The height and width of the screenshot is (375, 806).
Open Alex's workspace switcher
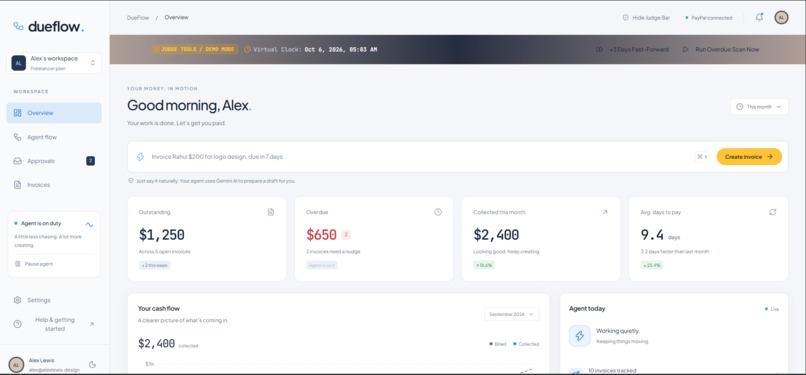pyautogui.click(x=54, y=63)
